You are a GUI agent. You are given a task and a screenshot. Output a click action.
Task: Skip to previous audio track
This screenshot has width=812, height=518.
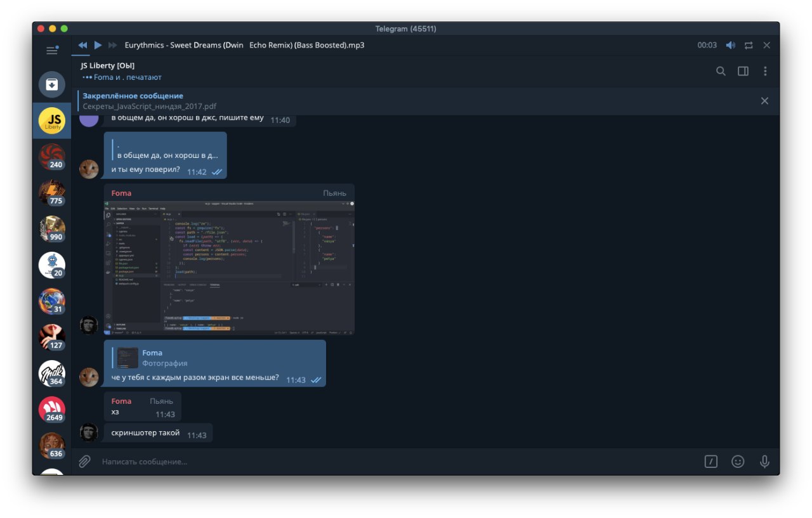(x=82, y=45)
